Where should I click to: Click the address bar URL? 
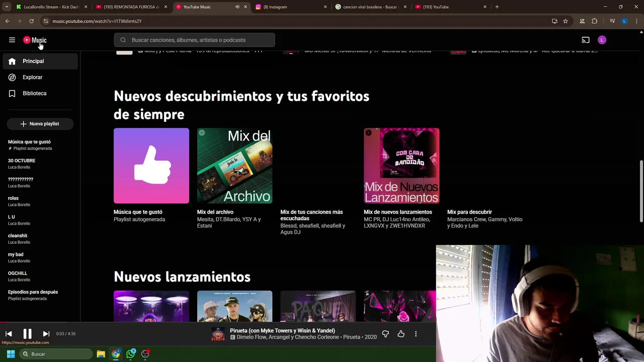(x=97, y=21)
